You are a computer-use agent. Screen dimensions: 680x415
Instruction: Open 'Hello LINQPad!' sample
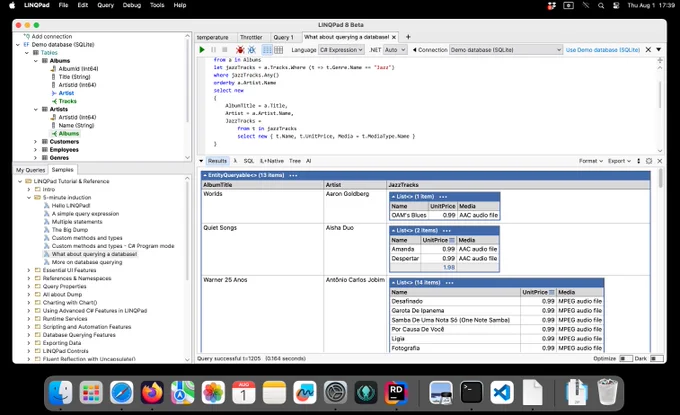pos(71,206)
